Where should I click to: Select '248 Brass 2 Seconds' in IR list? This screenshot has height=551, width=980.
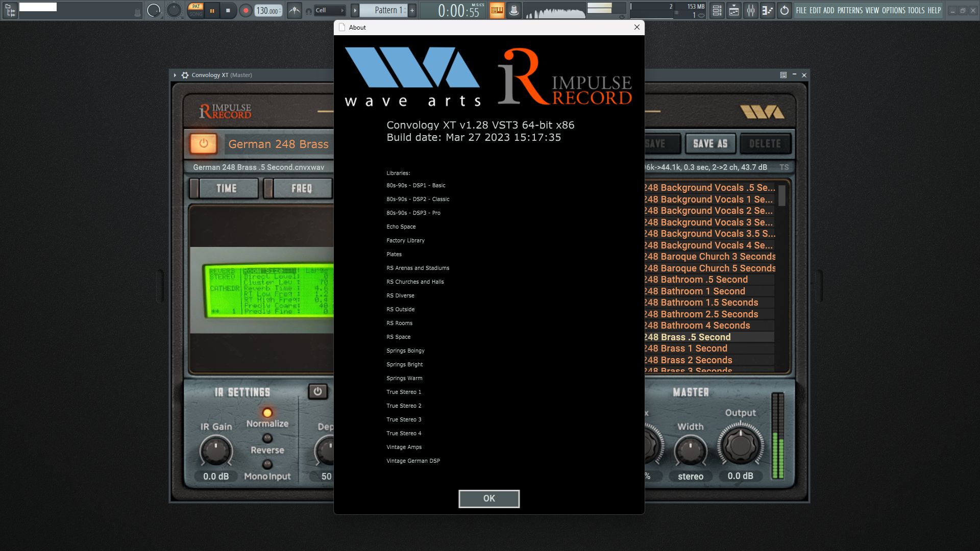point(708,360)
